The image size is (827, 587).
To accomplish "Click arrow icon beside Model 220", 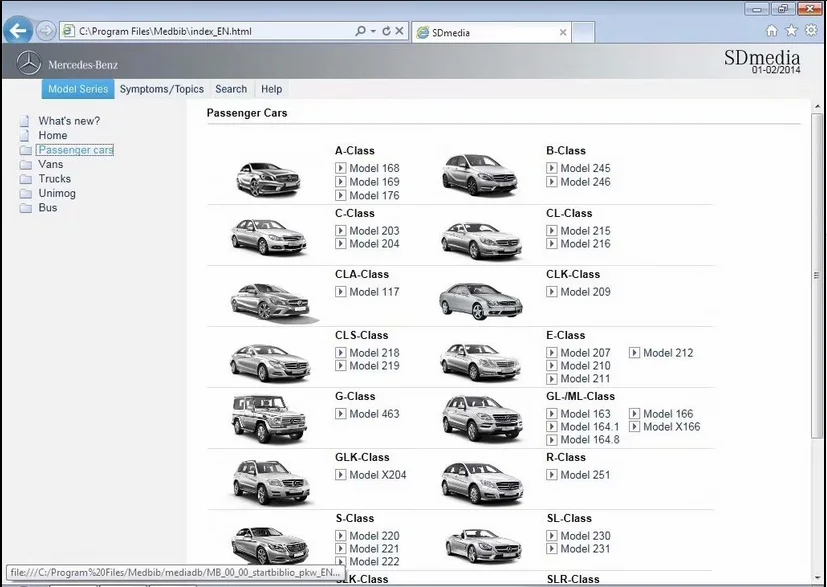I will [340, 536].
